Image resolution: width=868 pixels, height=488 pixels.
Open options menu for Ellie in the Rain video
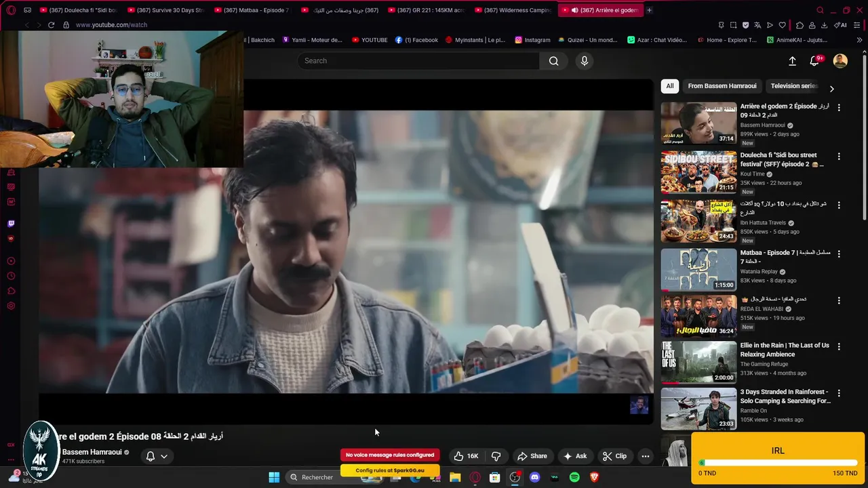coord(839,346)
